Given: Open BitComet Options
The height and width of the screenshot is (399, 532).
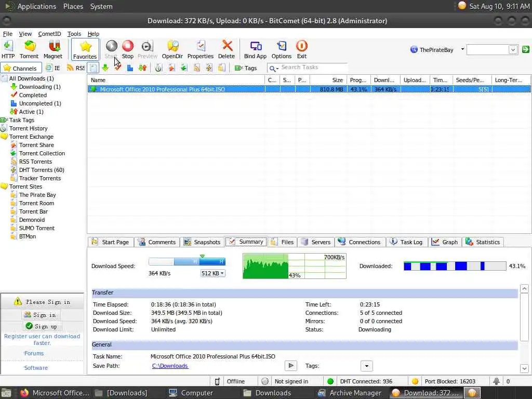Looking at the screenshot, I should 281,49.
